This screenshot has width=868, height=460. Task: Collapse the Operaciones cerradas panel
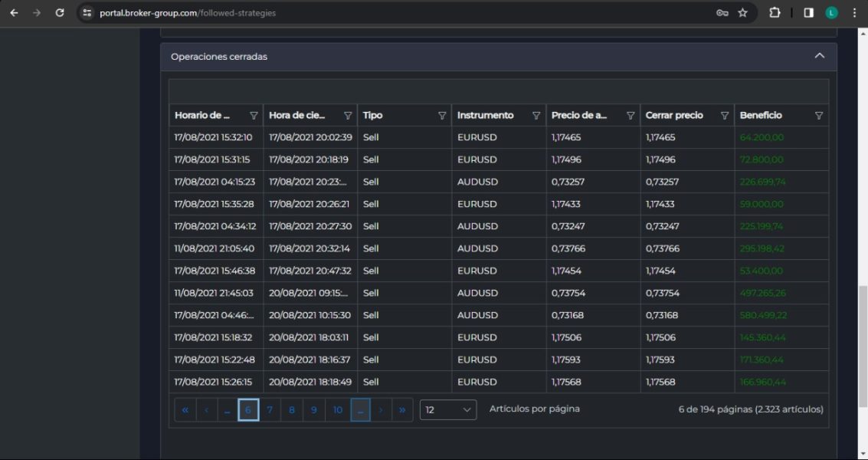[x=819, y=56]
